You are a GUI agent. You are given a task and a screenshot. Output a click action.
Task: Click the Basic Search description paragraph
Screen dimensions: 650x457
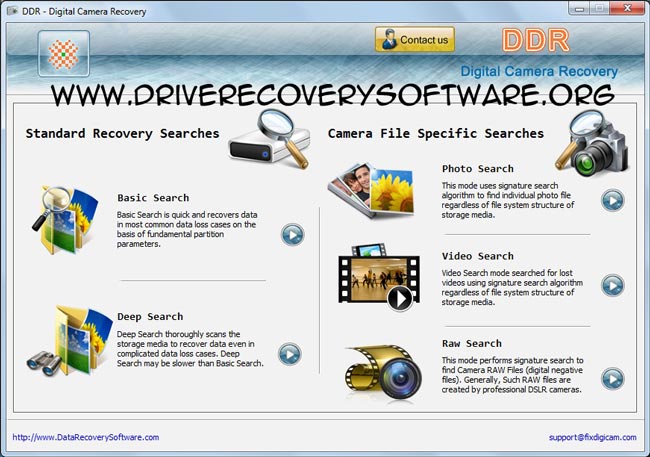point(187,229)
